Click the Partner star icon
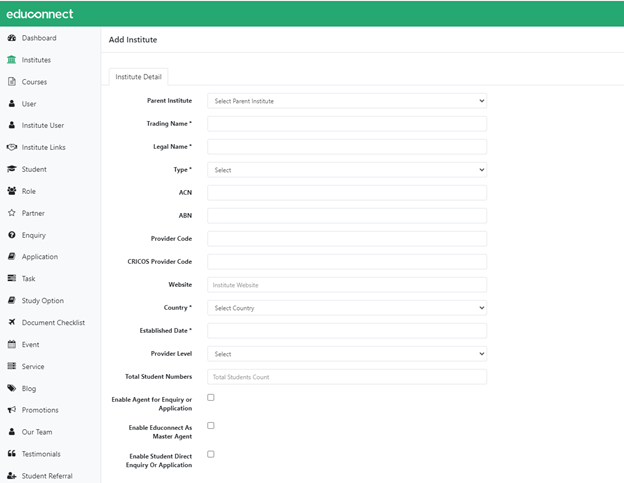 coord(12,213)
